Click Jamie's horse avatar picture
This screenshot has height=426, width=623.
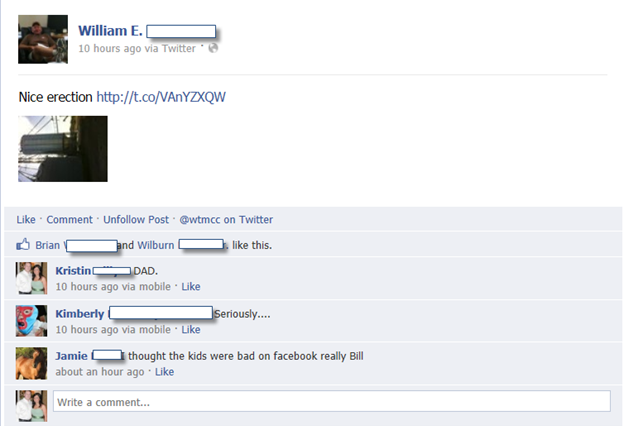click(31, 363)
